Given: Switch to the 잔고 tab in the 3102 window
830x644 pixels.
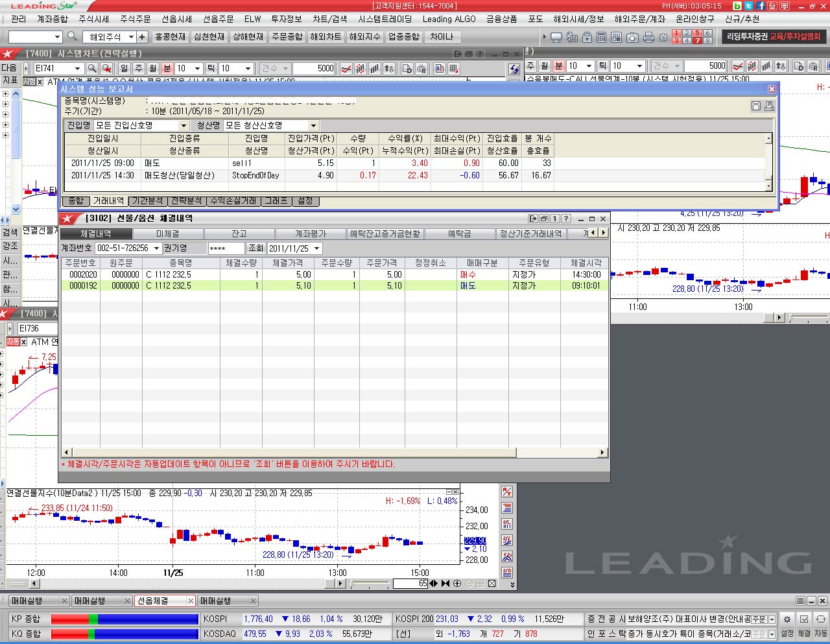Looking at the screenshot, I should [x=239, y=233].
